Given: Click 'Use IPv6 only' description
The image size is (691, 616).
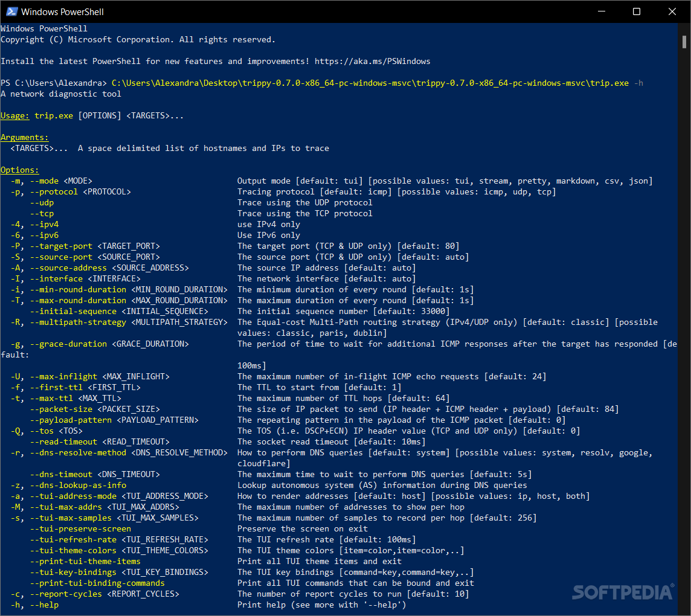Looking at the screenshot, I should [269, 236].
